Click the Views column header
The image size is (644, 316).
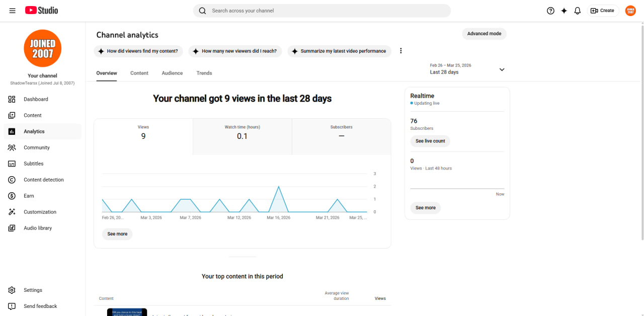click(x=380, y=298)
